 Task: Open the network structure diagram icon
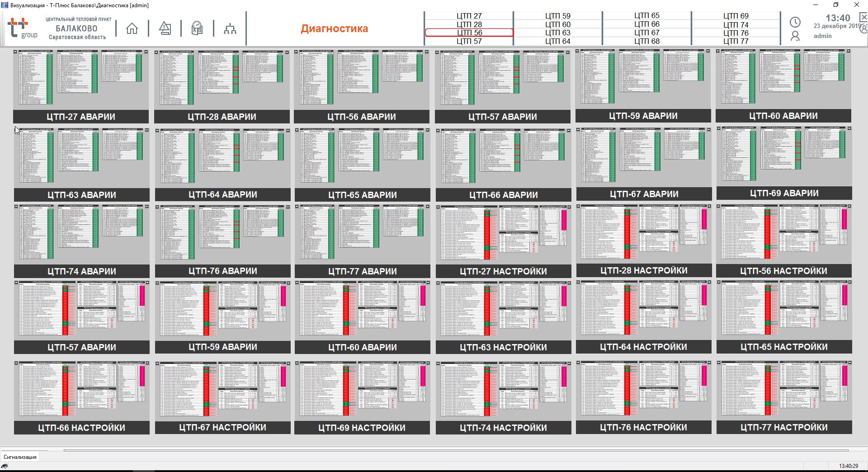point(230,29)
